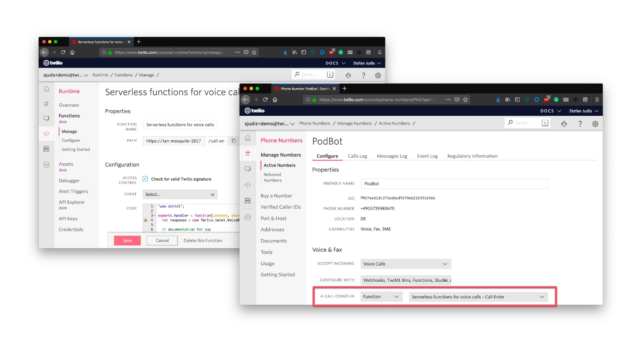Open the A Call Comes In Function dropdown
Image resolution: width=644 pixels, height=359 pixels.
click(x=382, y=297)
